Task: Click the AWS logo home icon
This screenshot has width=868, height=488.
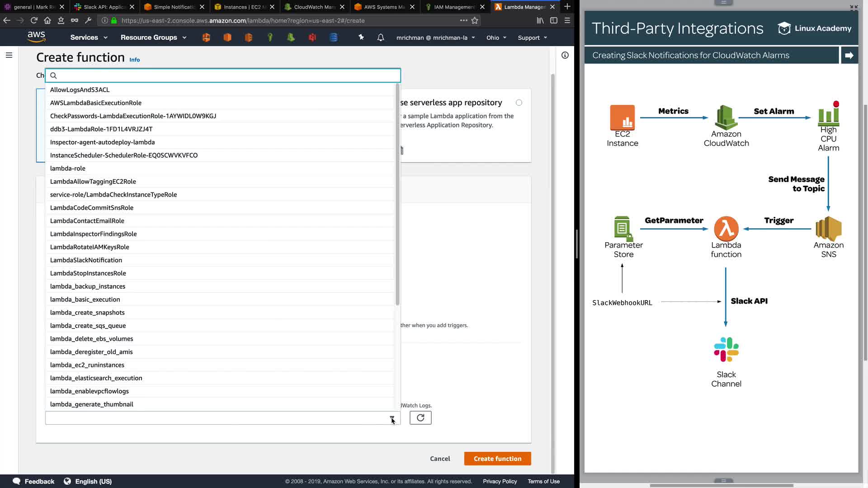Action: [x=36, y=37]
